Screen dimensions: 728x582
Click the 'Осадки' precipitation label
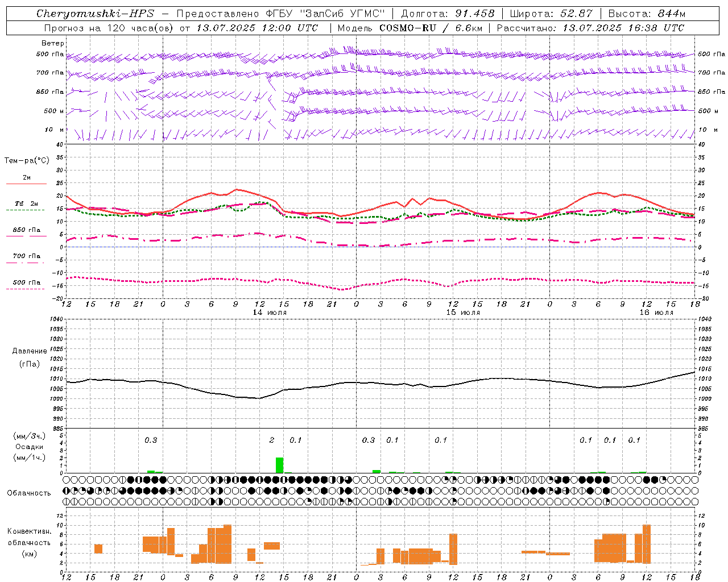tap(29, 447)
